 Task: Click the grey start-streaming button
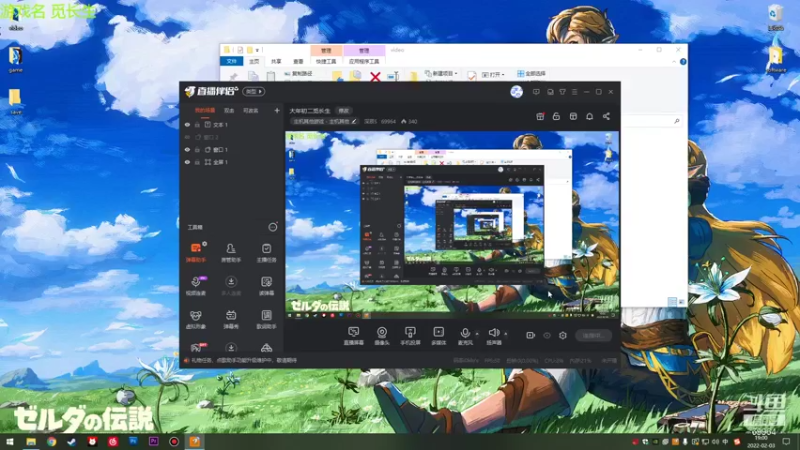(593, 335)
